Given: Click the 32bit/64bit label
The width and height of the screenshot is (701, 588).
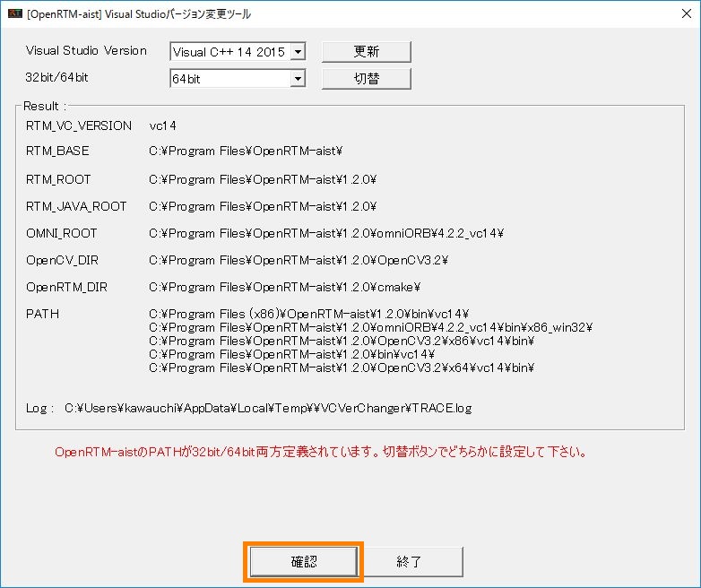Looking at the screenshot, I should coord(56,77).
